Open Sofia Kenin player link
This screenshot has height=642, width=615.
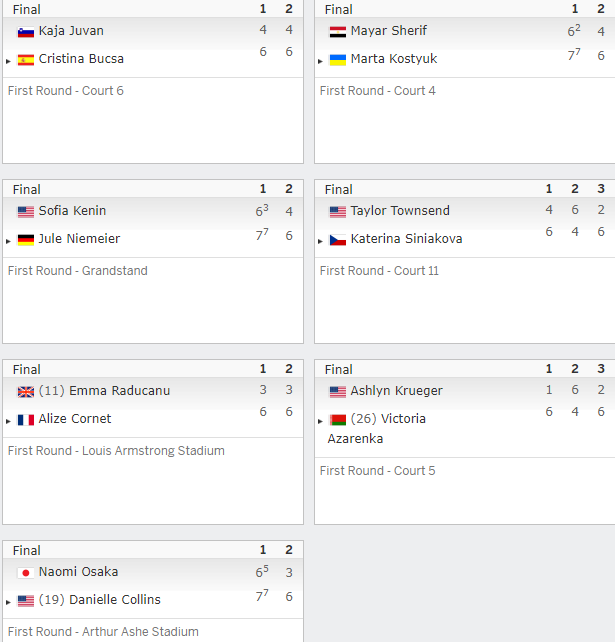tap(72, 210)
